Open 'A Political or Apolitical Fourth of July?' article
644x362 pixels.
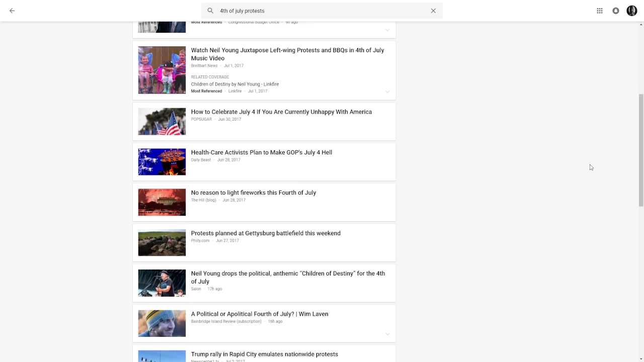click(x=260, y=314)
